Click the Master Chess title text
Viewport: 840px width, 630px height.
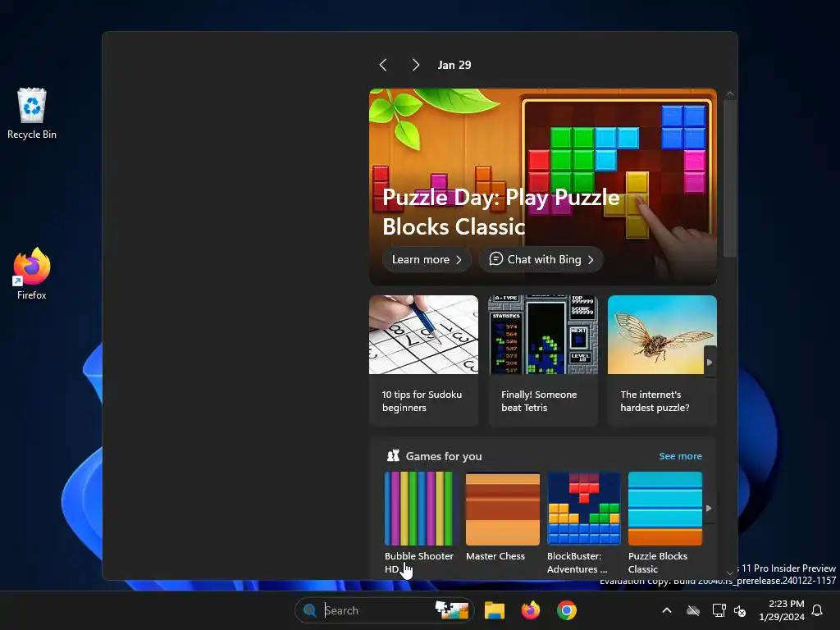tap(495, 556)
